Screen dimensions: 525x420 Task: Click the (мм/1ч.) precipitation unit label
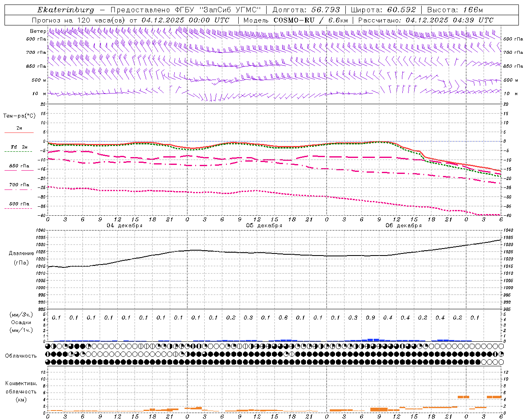(x=21, y=330)
